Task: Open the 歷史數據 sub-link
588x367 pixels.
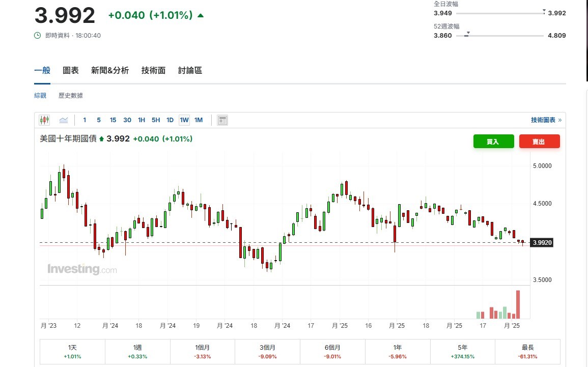Action: [71, 96]
